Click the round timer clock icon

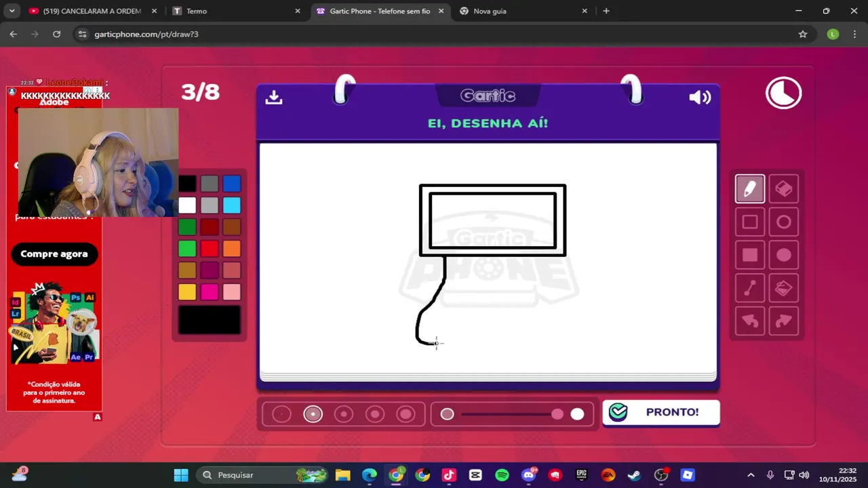click(x=784, y=94)
